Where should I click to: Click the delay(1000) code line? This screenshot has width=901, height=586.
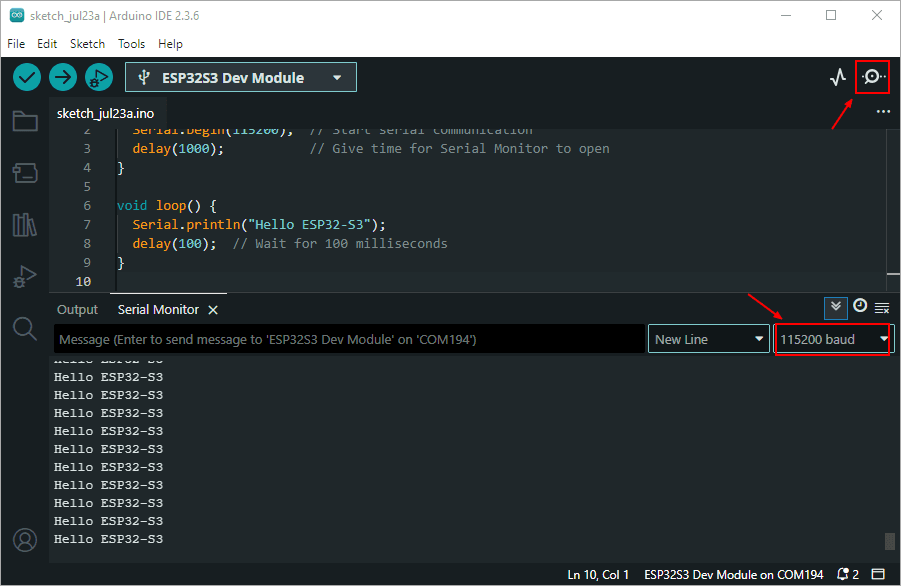[178, 149]
